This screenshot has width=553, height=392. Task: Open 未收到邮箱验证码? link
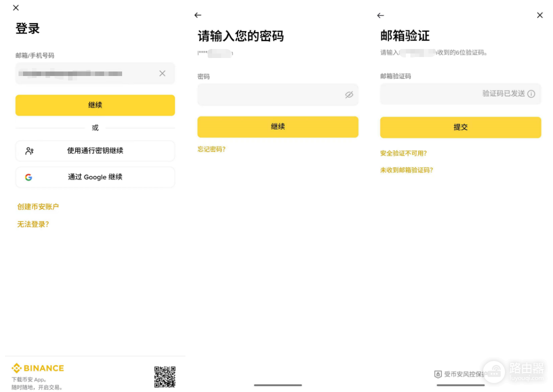tap(407, 170)
